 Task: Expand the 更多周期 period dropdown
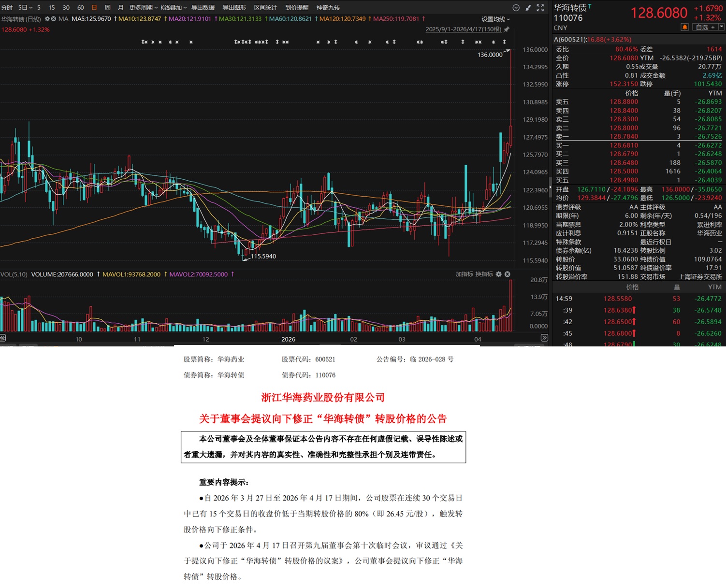(143, 8)
